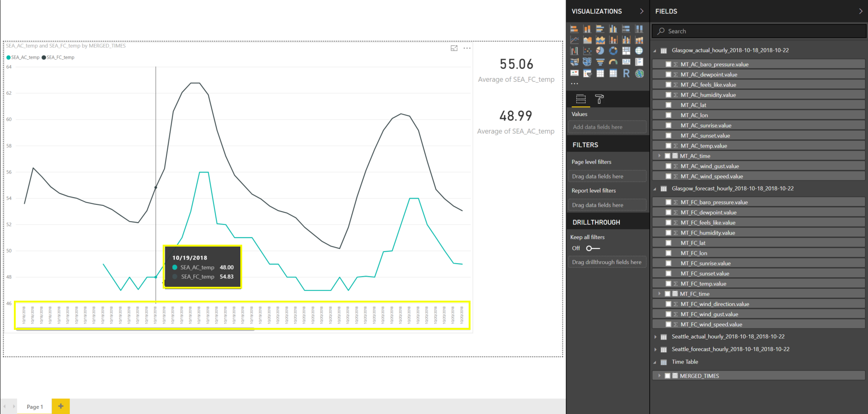Expand the MT_FC_time hierarchy
The height and width of the screenshot is (414, 868).
(660, 294)
